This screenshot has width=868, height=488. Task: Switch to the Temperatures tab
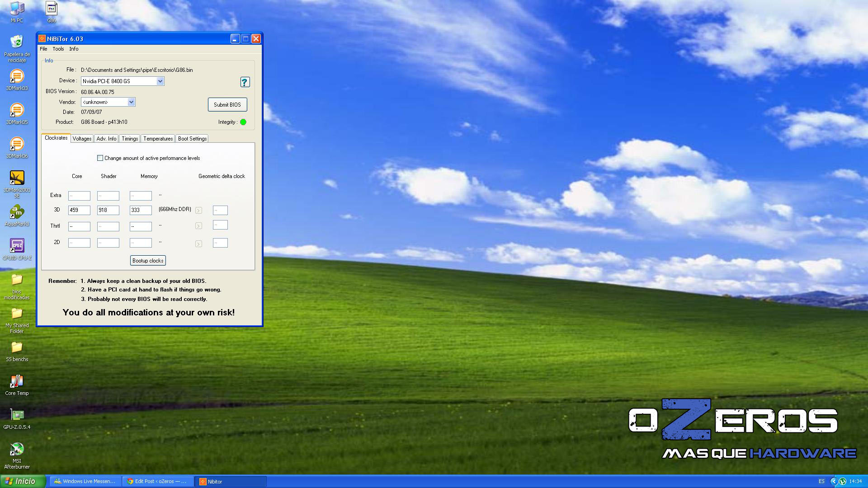tap(158, 139)
